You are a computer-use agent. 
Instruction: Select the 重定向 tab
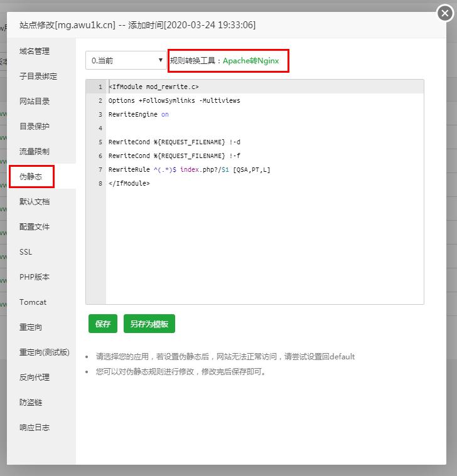31,327
